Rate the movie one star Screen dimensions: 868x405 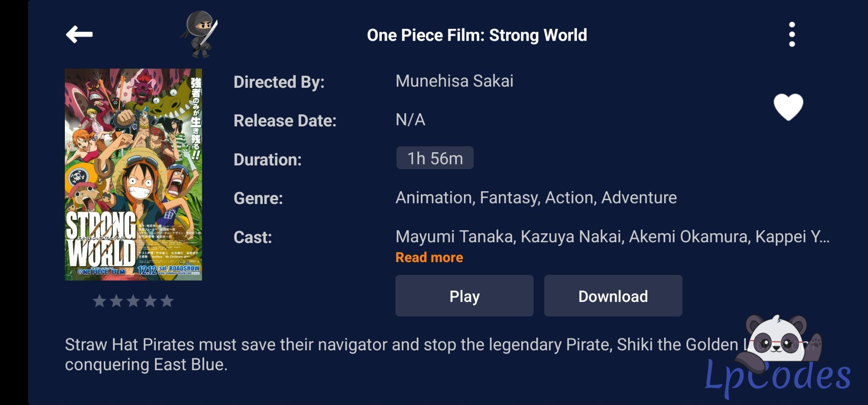[100, 301]
